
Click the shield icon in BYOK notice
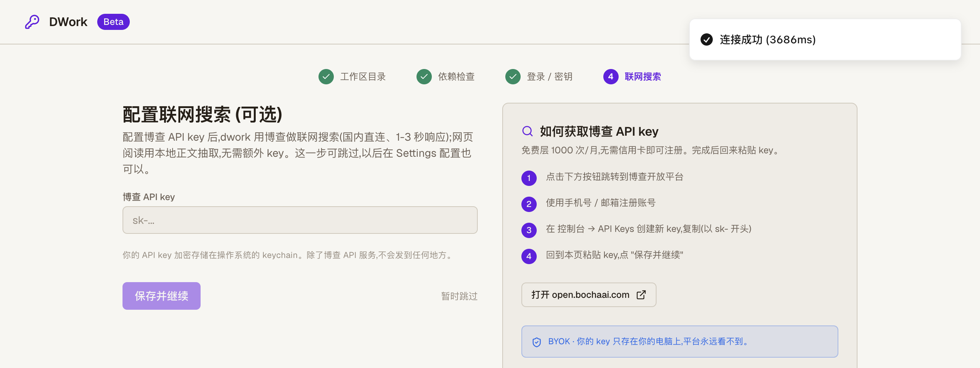(x=537, y=342)
